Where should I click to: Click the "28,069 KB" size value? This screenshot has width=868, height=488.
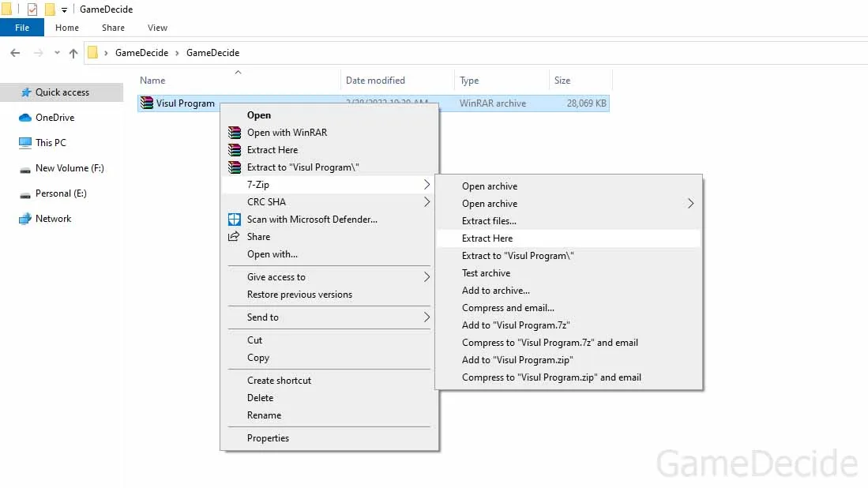coord(586,103)
